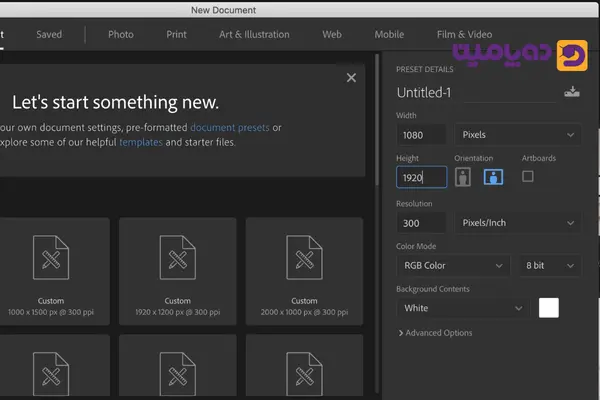The height and width of the screenshot is (400, 600).
Task: Select landscape orientation icon
Action: tap(492, 177)
